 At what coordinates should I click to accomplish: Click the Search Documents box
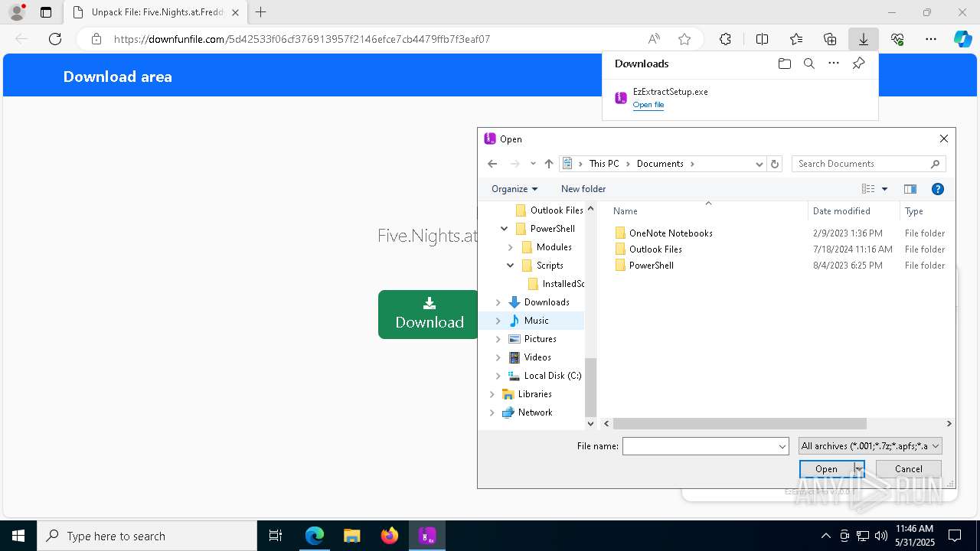pyautogui.click(x=868, y=164)
